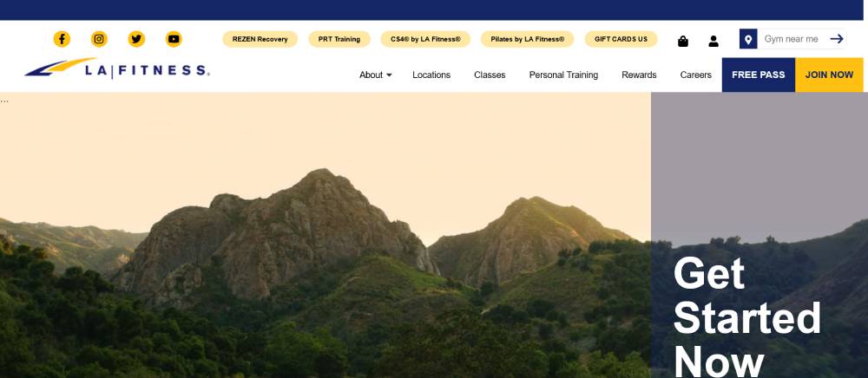The image size is (868, 378).
Task: Open the LA Fitness Facebook page icon
Action: pos(62,39)
